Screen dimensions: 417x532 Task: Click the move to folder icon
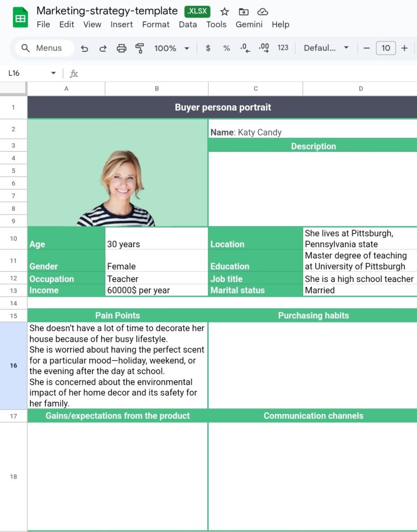click(x=243, y=11)
